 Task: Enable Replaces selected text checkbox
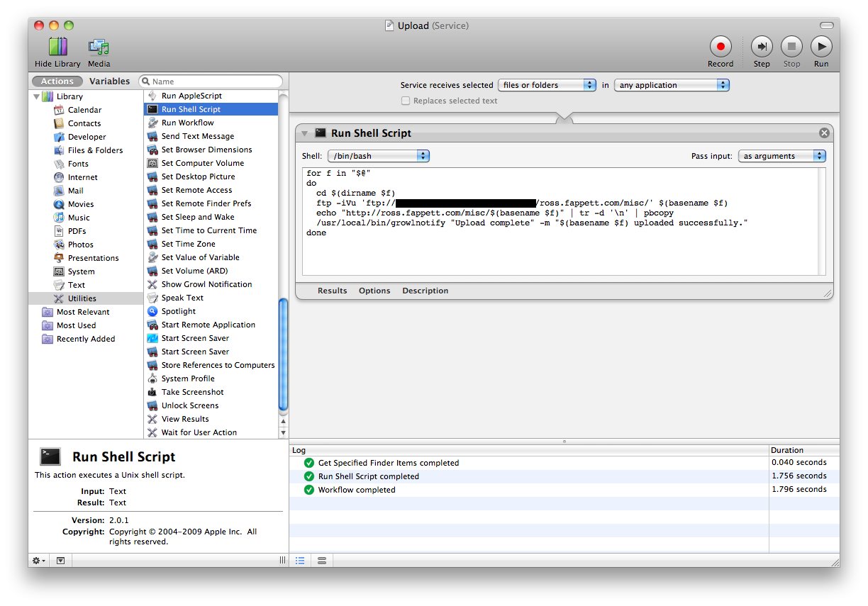tap(406, 101)
